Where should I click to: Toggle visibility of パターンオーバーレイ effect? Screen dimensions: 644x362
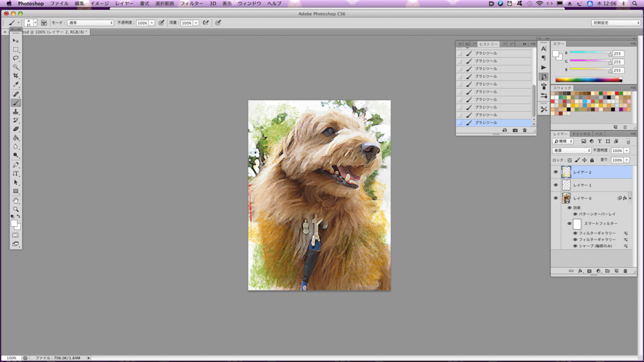[575, 214]
